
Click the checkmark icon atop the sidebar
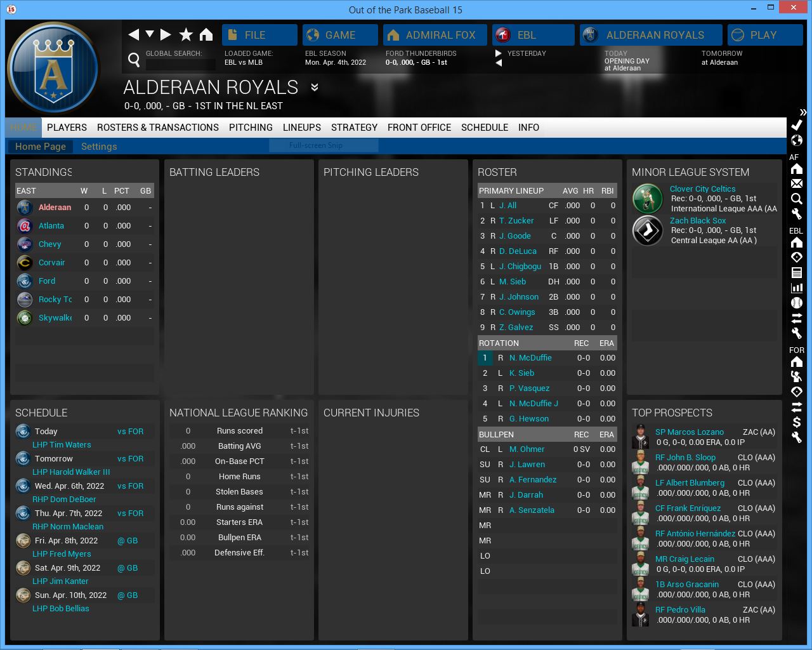797,125
